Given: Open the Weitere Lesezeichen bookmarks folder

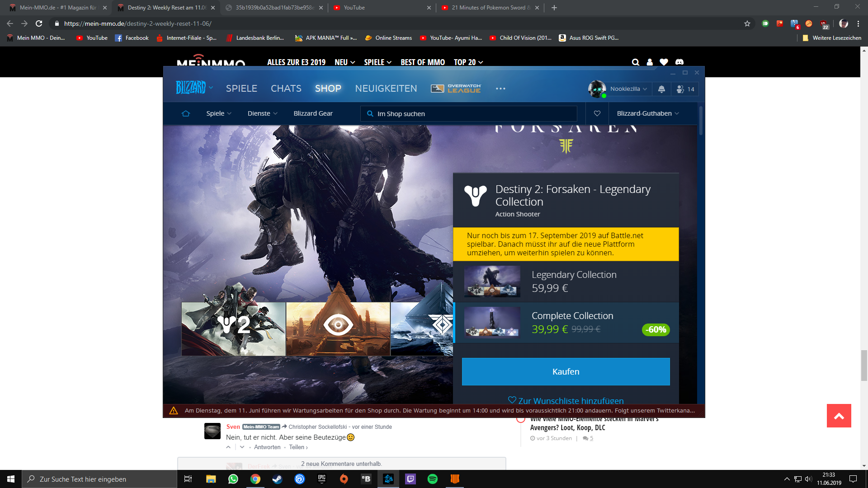Looking at the screenshot, I should 832,38.
